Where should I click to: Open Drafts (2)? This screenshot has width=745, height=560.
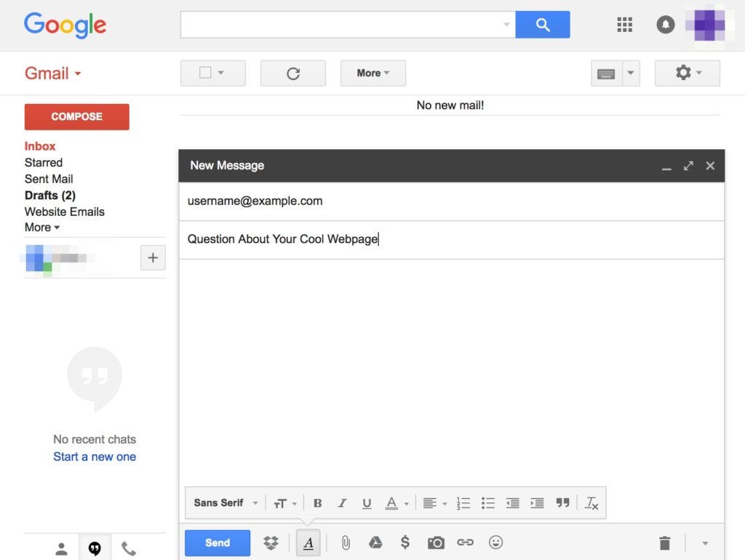(x=50, y=195)
